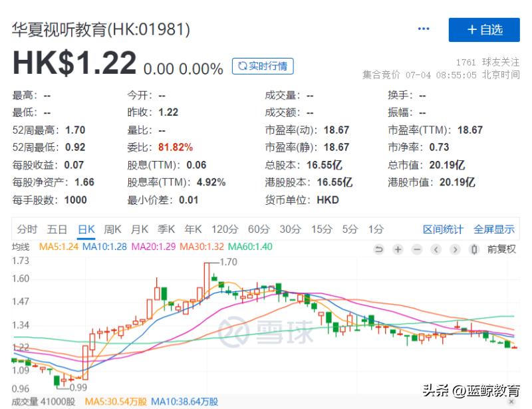Switch to the 周K weekly chart tab

tap(113, 228)
